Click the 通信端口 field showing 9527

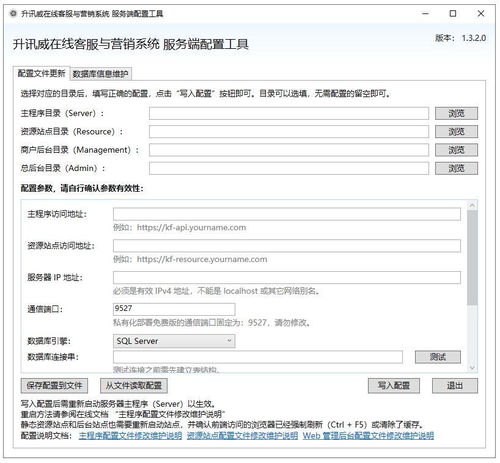click(x=174, y=309)
